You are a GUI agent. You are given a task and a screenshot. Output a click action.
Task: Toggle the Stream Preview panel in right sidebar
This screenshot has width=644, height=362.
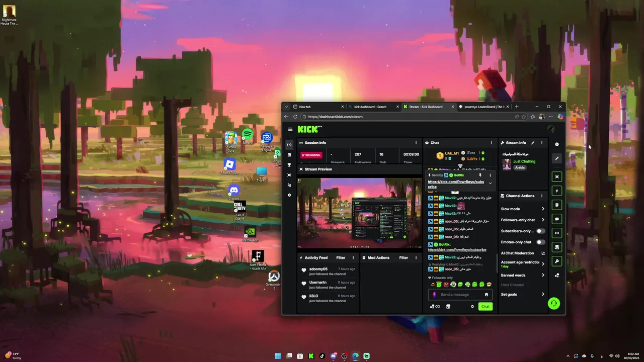tap(556, 176)
